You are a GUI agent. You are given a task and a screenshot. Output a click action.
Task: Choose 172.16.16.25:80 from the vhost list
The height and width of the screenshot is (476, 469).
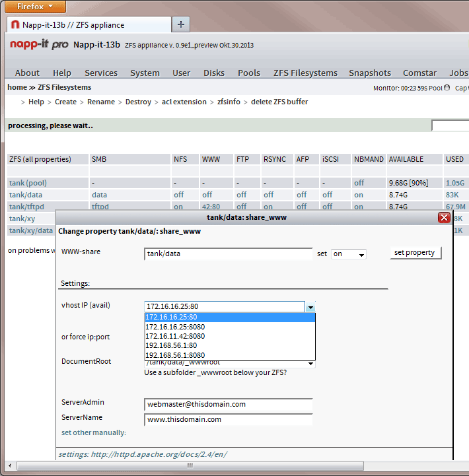pos(230,318)
